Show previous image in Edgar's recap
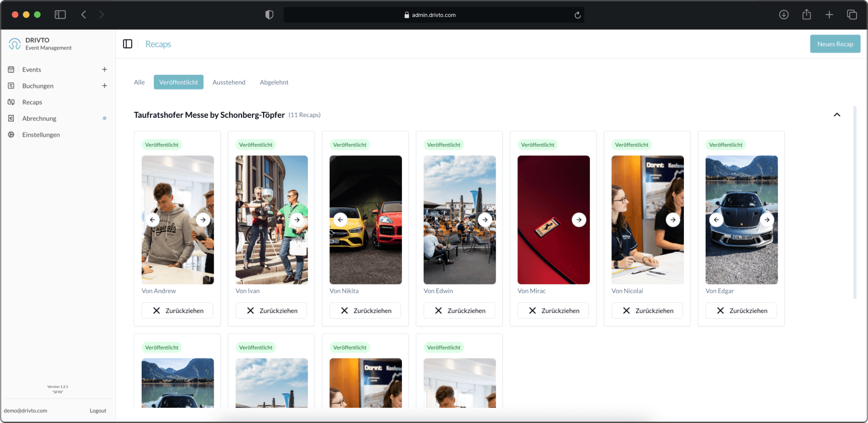 coord(716,220)
